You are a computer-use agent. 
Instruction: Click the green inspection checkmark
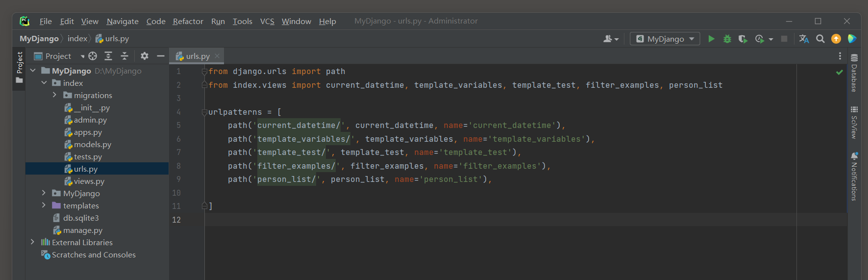tap(840, 72)
